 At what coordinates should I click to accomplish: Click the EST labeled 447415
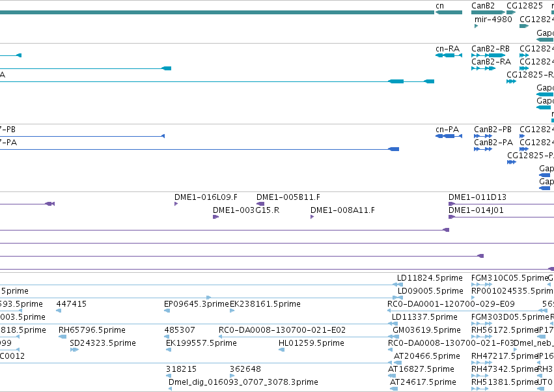pyautogui.click(x=59, y=311)
